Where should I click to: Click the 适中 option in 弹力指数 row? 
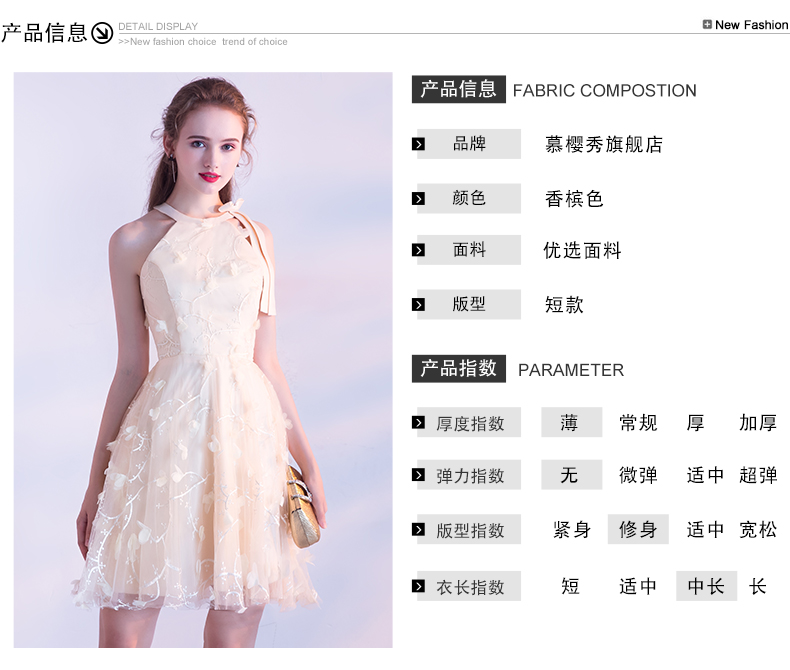(705, 475)
